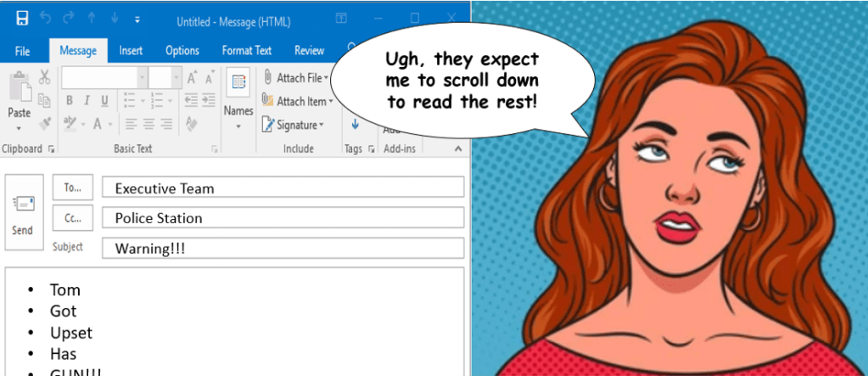Open the Format Text tab
The height and width of the screenshot is (376, 868).
[247, 51]
